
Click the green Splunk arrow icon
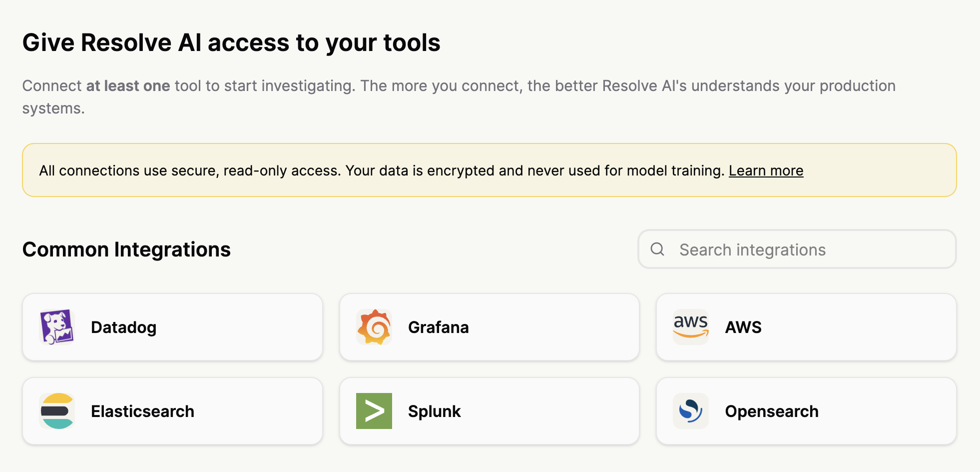click(x=374, y=411)
